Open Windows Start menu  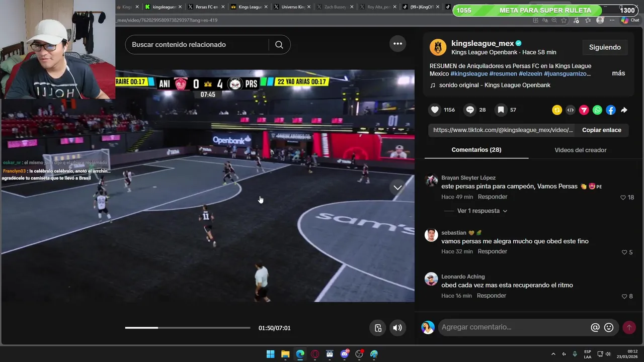point(270,354)
